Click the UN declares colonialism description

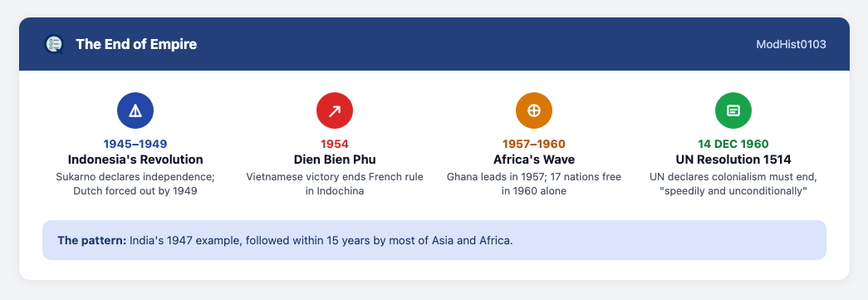(x=733, y=184)
